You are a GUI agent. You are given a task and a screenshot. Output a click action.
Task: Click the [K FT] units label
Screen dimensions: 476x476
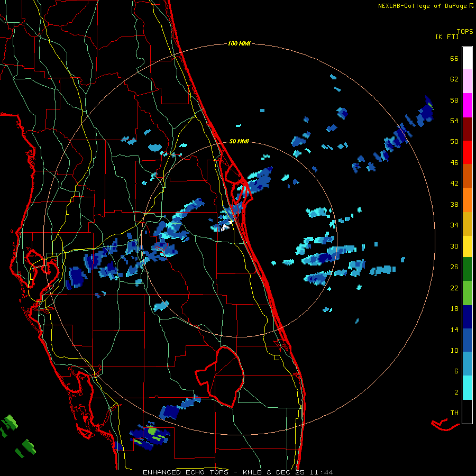[447, 37]
